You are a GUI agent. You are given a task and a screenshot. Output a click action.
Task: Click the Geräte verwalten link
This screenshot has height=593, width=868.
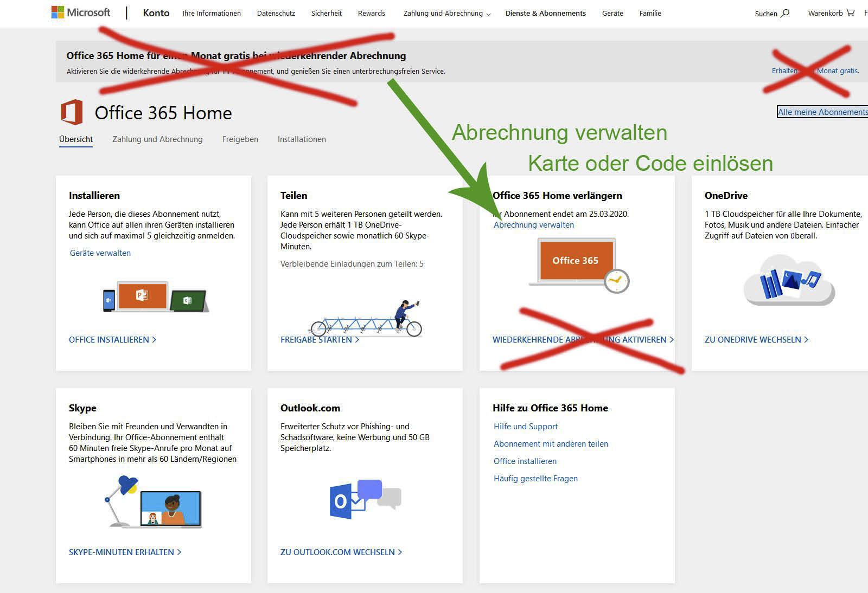point(100,253)
